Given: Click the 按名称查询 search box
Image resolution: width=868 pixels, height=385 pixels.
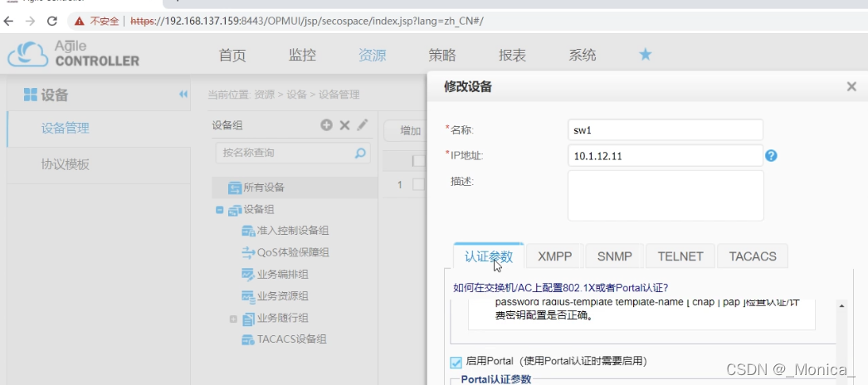Looking at the screenshot, I should click(x=293, y=153).
